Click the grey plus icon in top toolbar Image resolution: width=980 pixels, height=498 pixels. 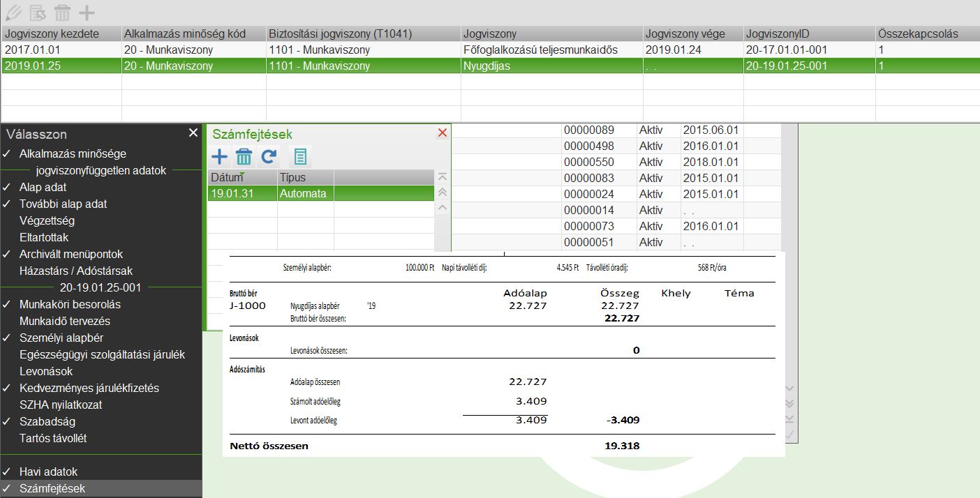[87, 13]
